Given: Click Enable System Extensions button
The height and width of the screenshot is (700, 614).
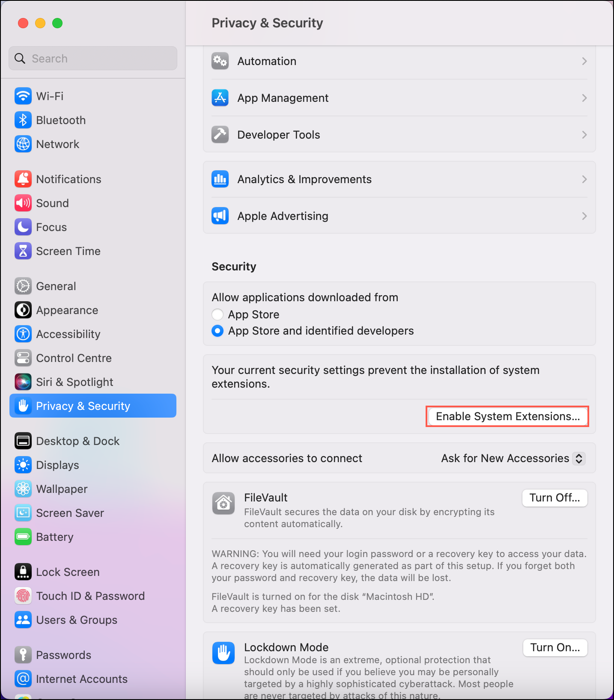Looking at the screenshot, I should coord(508,416).
